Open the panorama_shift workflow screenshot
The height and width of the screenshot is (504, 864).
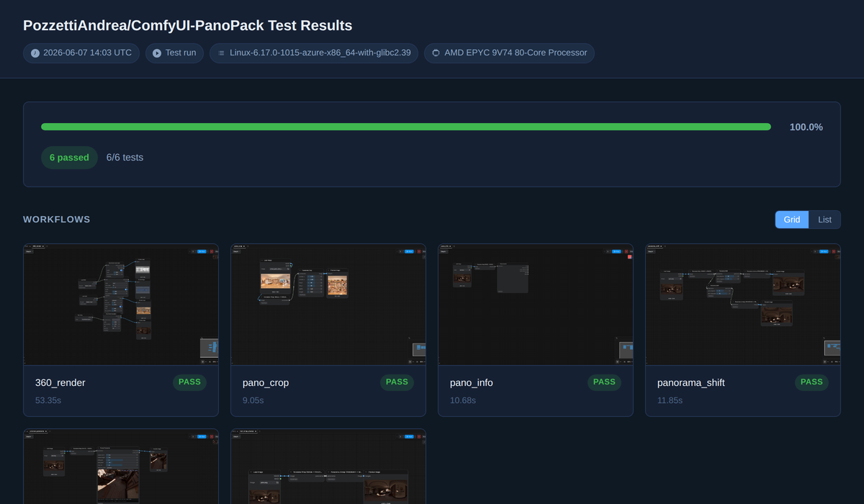tap(743, 304)
